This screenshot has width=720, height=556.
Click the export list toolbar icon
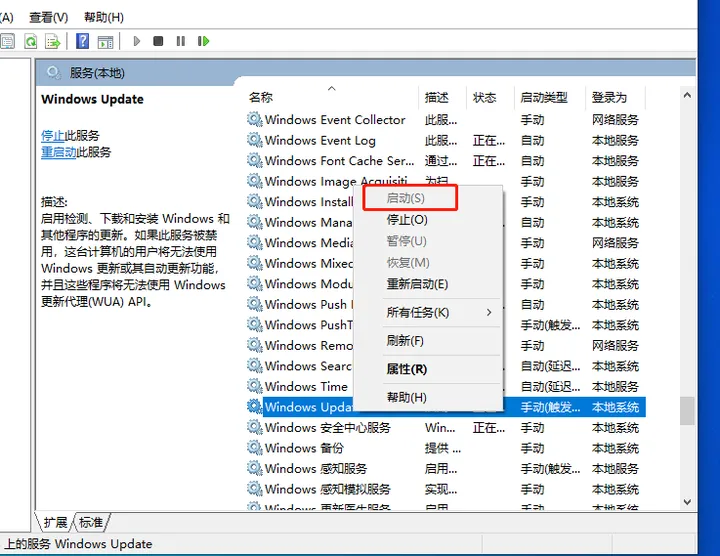tap(53, 41)
